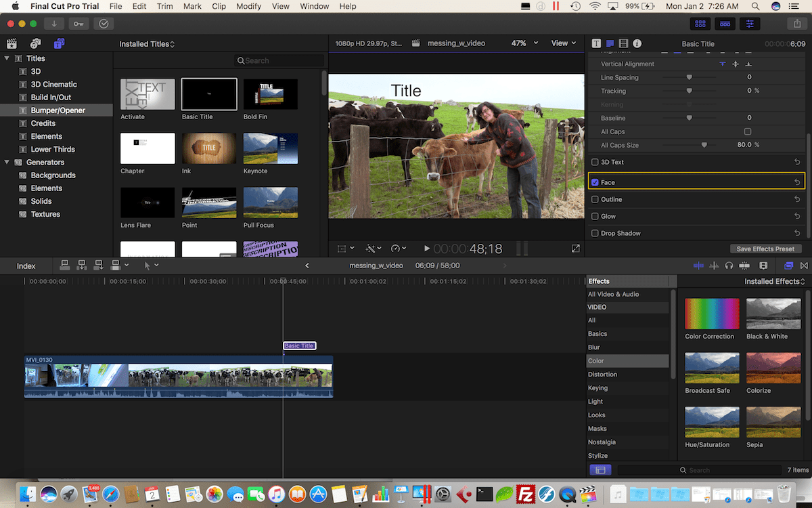The height and width of the screenshot is (508, 812).
Task: Open the viewer zoom dropdown showing 47%
Action: point(523,43)
